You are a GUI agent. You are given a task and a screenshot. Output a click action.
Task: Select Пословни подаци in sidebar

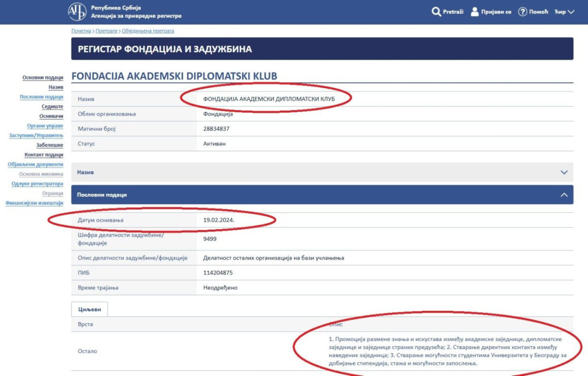41,97
